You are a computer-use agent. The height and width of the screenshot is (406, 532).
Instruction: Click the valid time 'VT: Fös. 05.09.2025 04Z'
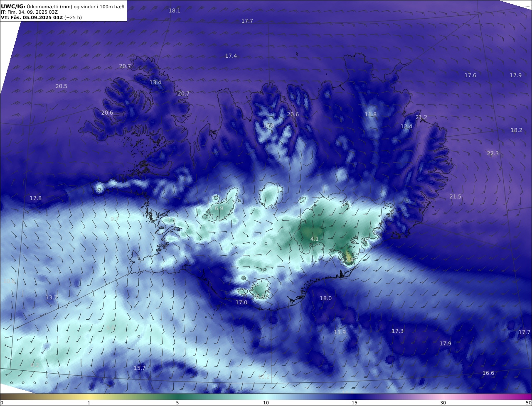32,17
